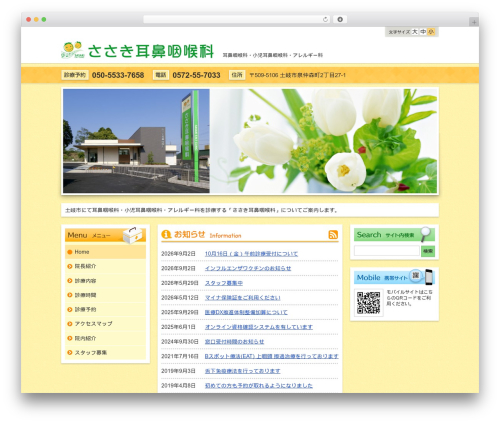Viewport: 500px width, 423px height.
Task: Open スタッフ募集 menu item
Action: click(x=105, y=352)
